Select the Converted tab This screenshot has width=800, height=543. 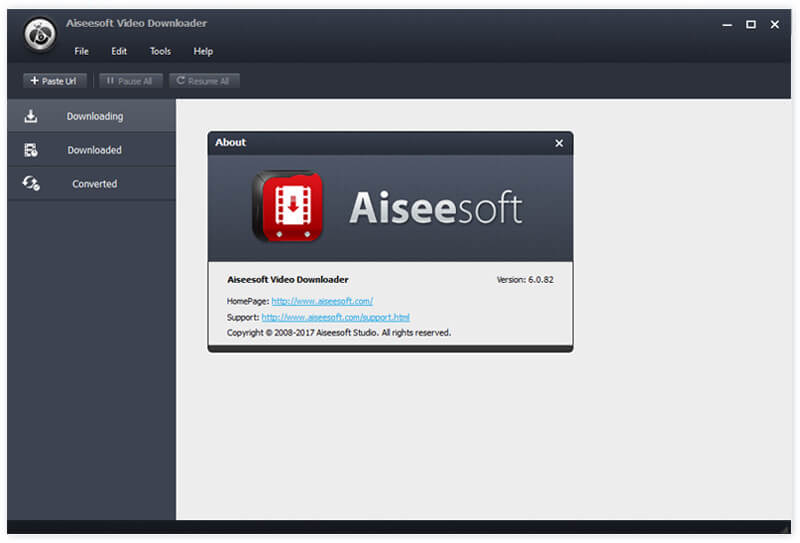coord(92,183)
